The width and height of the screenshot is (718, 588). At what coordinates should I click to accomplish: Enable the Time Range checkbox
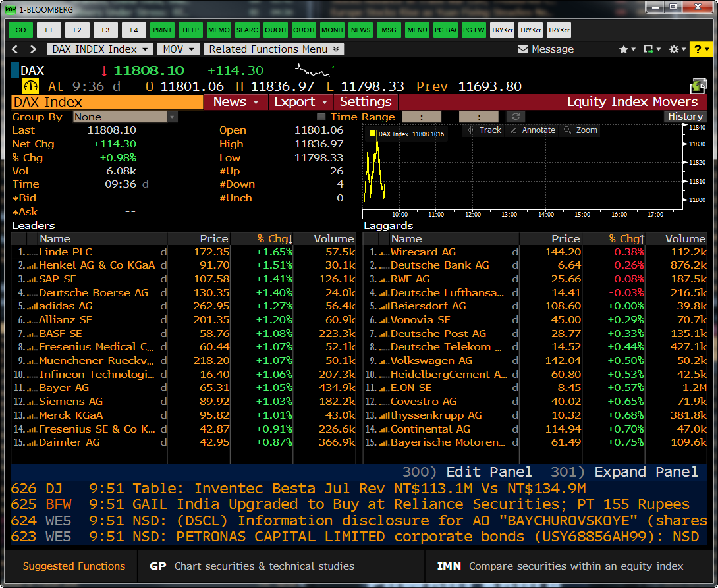click(321, 117)
